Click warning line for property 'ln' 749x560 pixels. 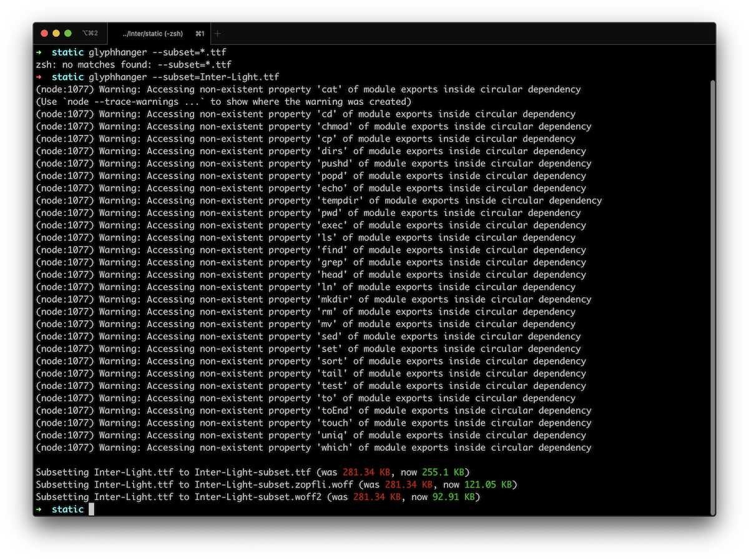[305, 287]
